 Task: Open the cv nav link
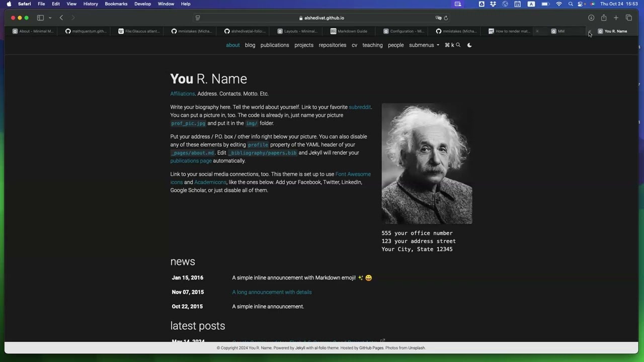pyautogui.click(x=354, y=45)
